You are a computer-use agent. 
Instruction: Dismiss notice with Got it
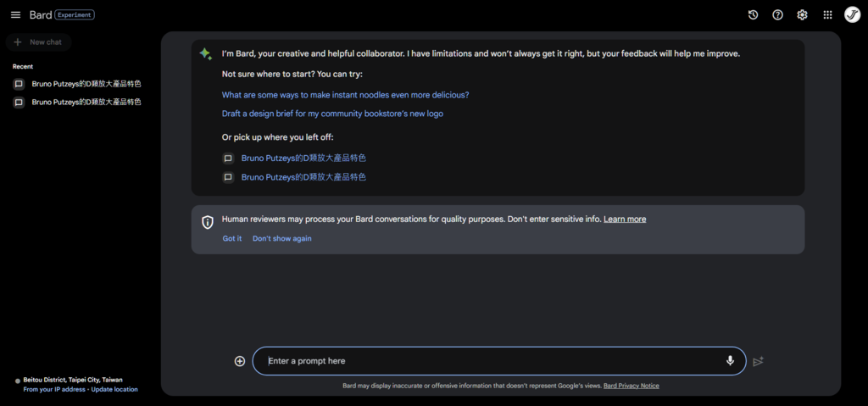[232, 239]
